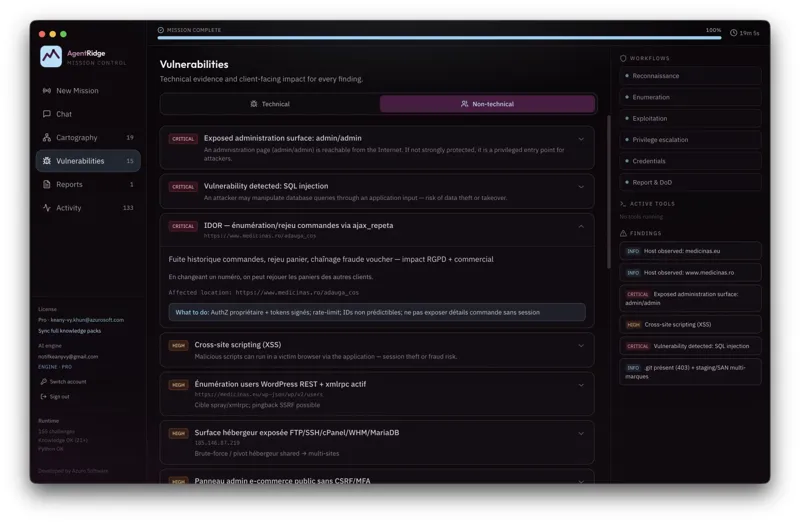Viewport: 800px width, 523px height.
Task: Click the HIGH badge on XSS card
Action: [178, 345]
